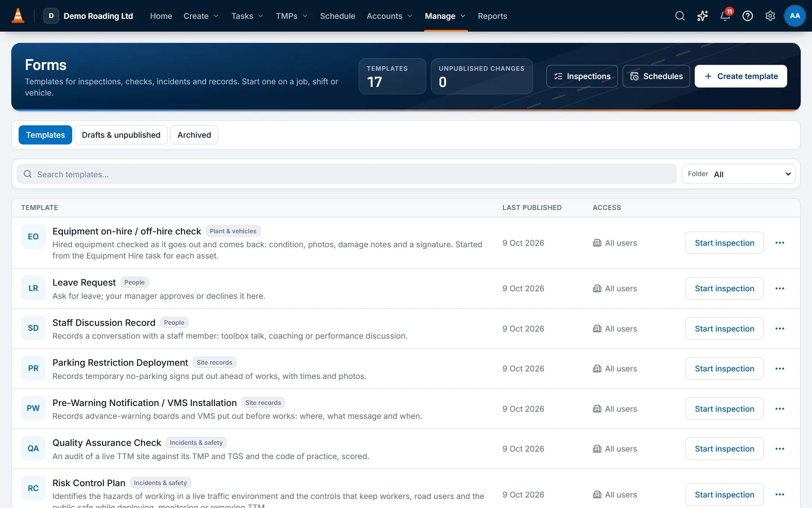Screen dimensions: 812x508
Task: Click the orange traffic cone logo
Action: click(x=18, y=16)
